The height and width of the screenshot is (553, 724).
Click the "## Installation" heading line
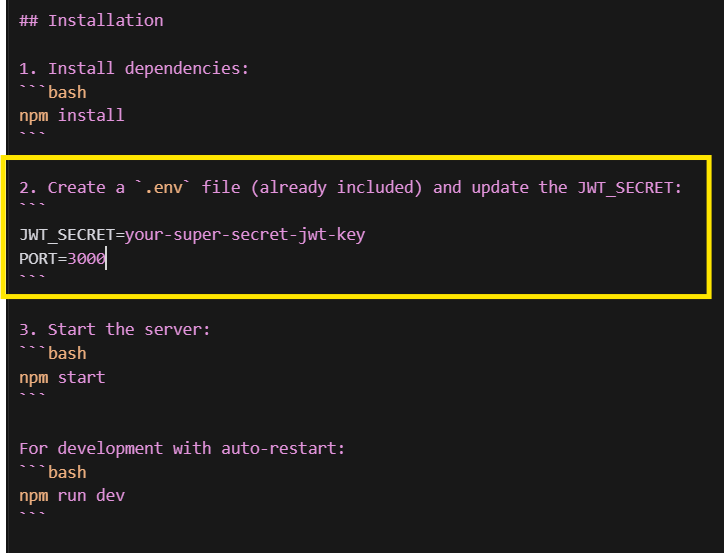coord(91,20)
